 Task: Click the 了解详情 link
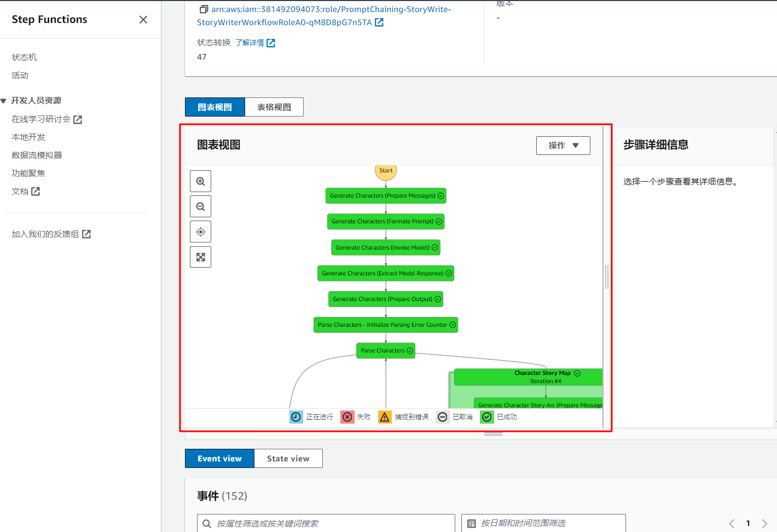[250, 43]
